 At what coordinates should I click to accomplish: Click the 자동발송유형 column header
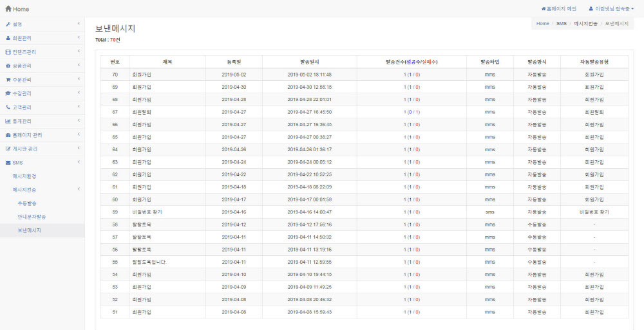[x=594, y=62]
